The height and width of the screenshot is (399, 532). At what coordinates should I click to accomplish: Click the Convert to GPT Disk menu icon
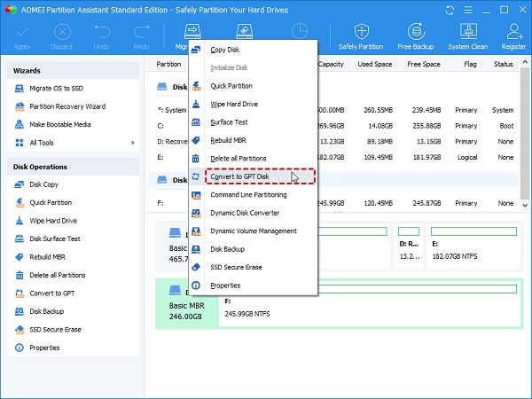point(196,176)
